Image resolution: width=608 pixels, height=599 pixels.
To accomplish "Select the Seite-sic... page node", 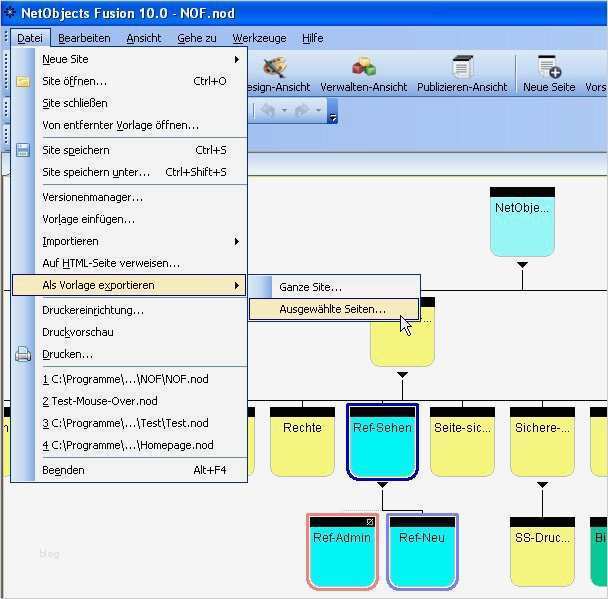I will 462,442.
